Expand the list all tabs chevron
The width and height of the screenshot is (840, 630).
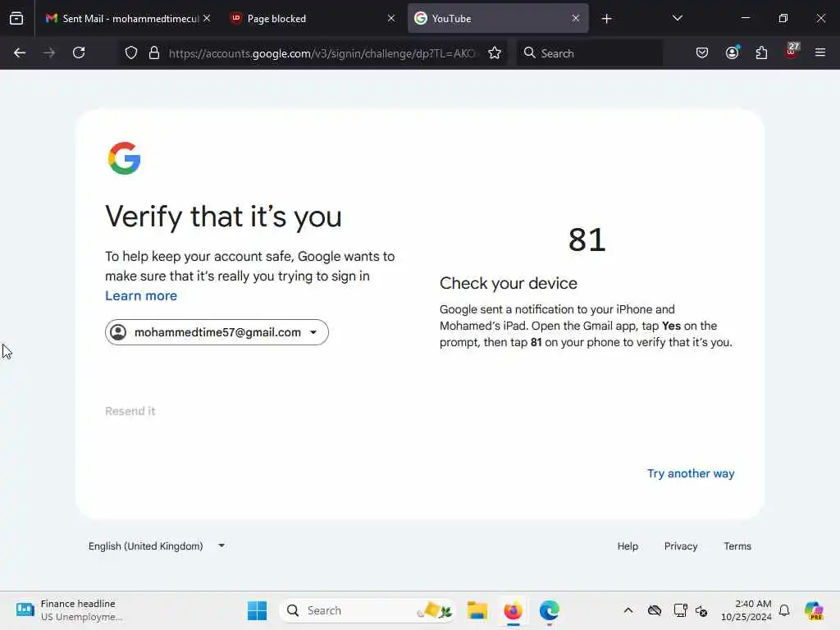pyautogui.click(x=677, y=18)
